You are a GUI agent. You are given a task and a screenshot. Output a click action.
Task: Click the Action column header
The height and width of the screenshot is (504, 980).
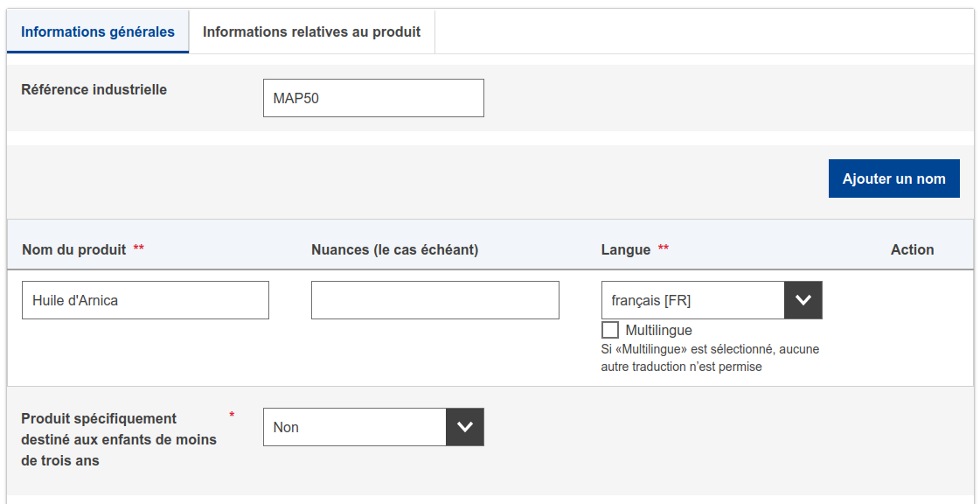(912, 249)
